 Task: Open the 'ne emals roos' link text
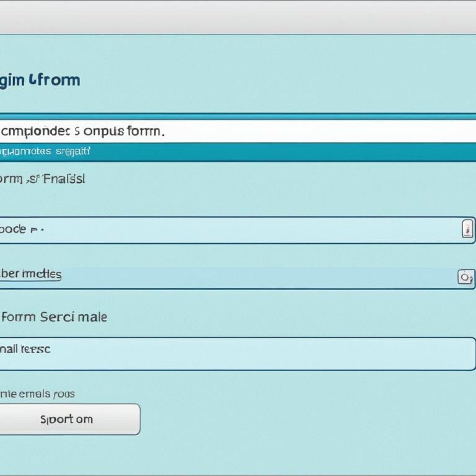pos(37,394)
